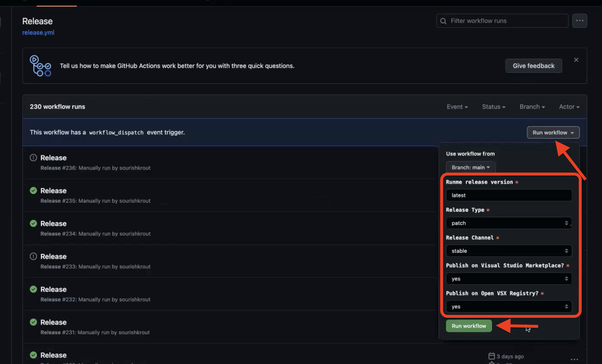Click the GitHub Actions feedback icon
Viewport: 602px width, 364px height.
(x=40, y=66)
